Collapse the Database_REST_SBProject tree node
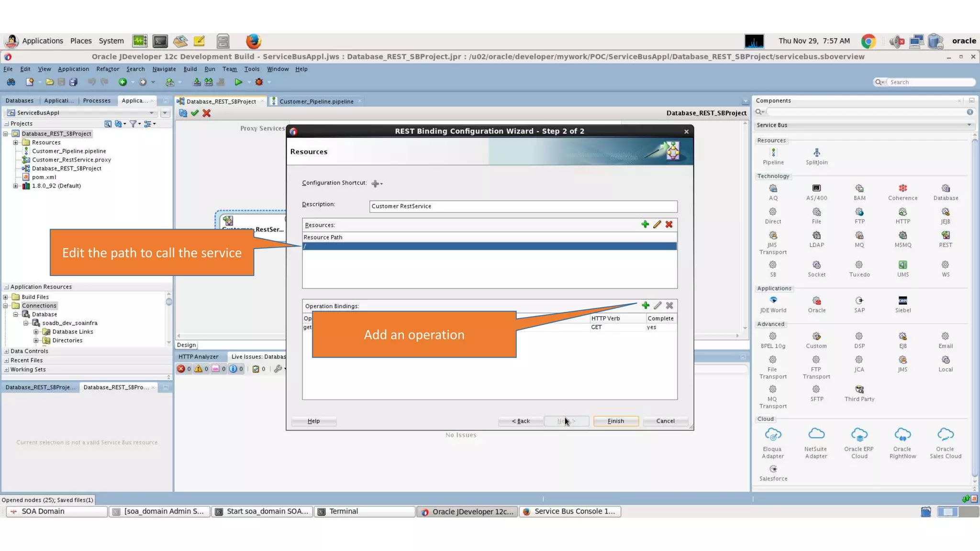The width and height of the screenshot is (980, 551). [x=6, y=134]
